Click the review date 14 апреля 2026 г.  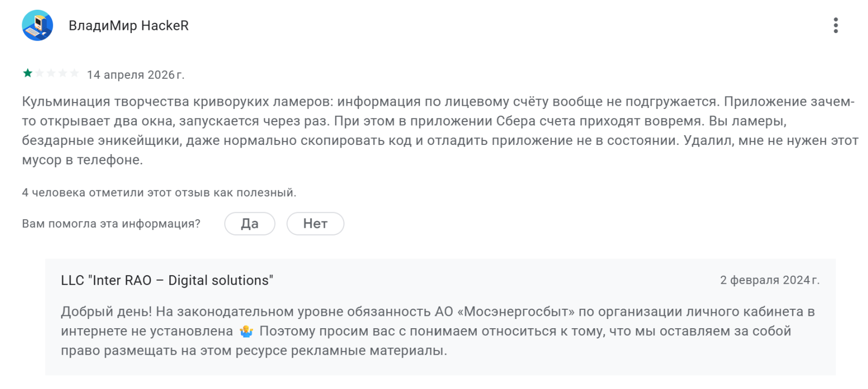click(136, 75)
